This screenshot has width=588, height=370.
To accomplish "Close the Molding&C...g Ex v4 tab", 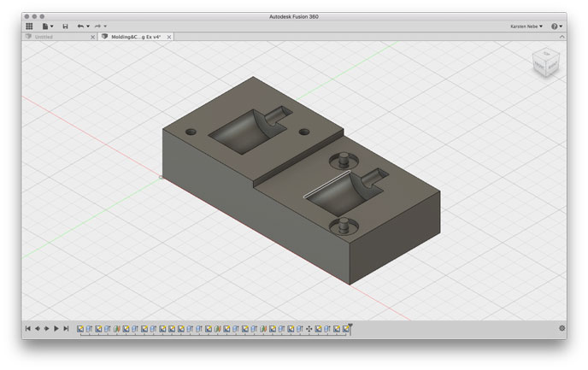I will [x=169, y=37].
